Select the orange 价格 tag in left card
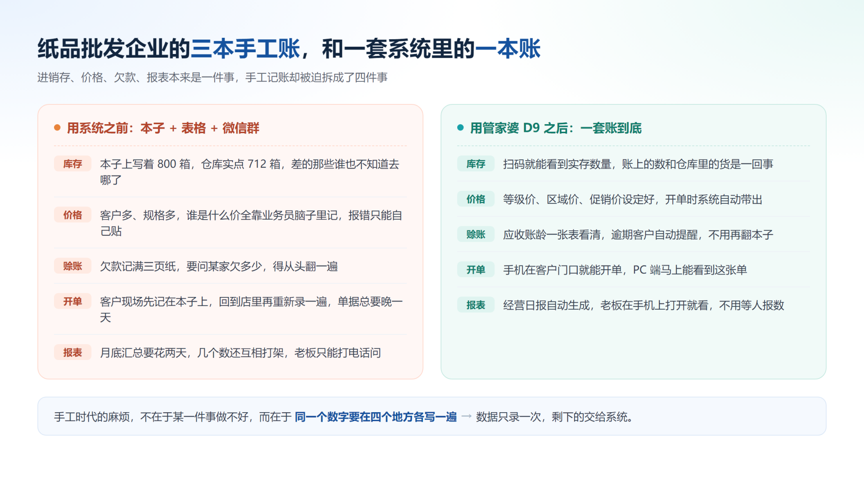The width and height of the screenshot is (864, 504). click(x=72, y=215)
